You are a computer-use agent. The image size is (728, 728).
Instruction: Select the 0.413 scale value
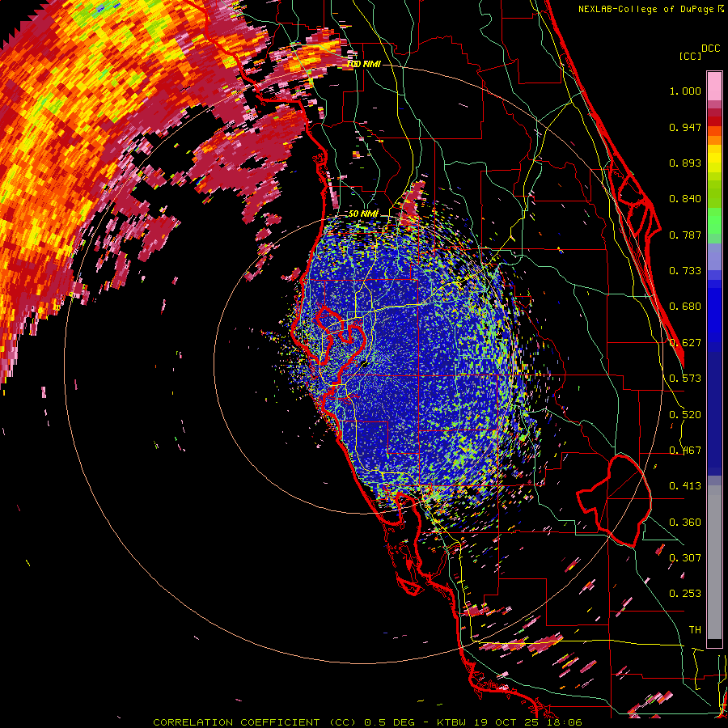coord(685,486)
